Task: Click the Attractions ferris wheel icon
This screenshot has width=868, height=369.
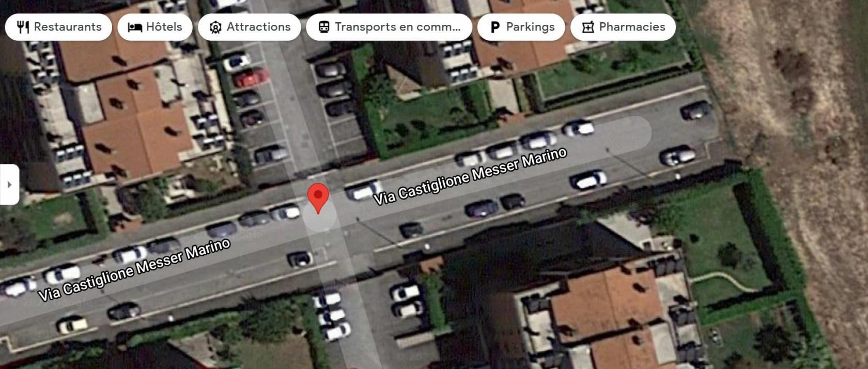Action: click(215, 27)
